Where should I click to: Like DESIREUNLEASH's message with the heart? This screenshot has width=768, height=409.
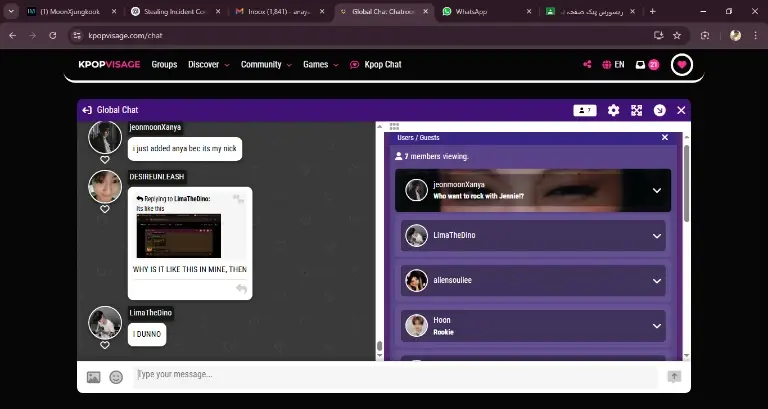point(105,209)
